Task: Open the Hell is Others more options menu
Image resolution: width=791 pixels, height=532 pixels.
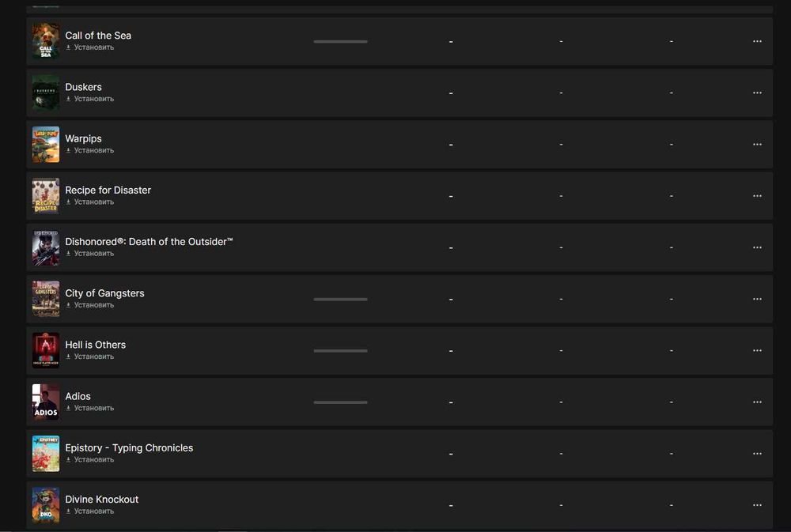Action: [x=757, y=350]
